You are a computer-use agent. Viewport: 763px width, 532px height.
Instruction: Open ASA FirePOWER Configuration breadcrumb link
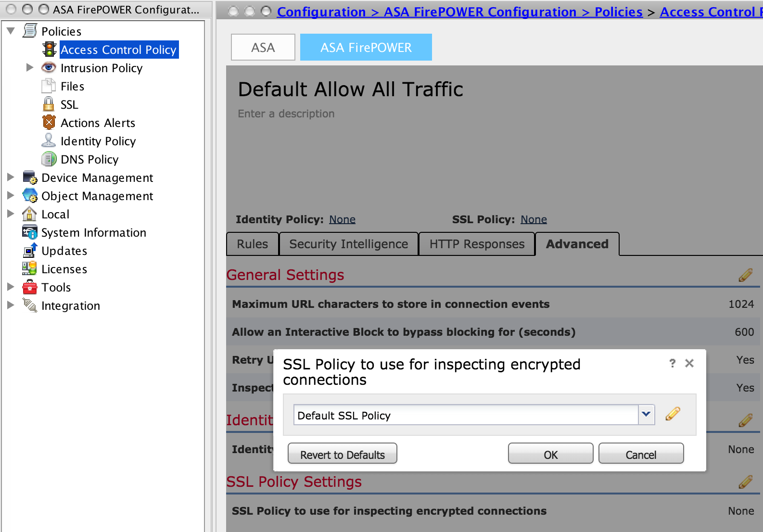(480, 12)
